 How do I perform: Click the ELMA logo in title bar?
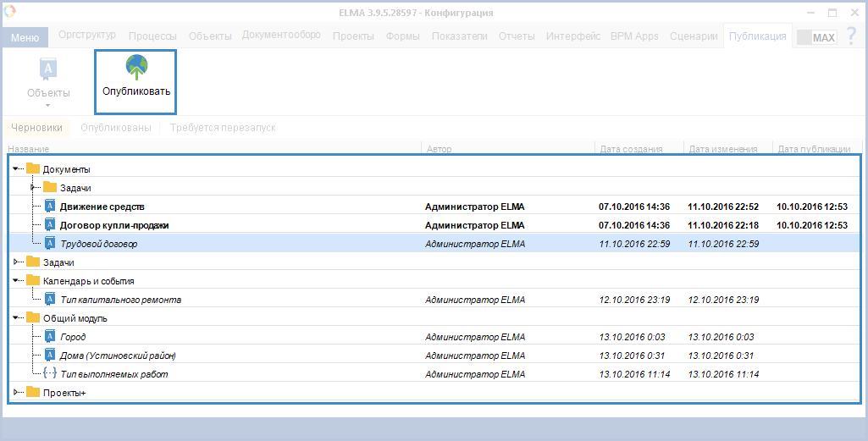coord(9,11)
